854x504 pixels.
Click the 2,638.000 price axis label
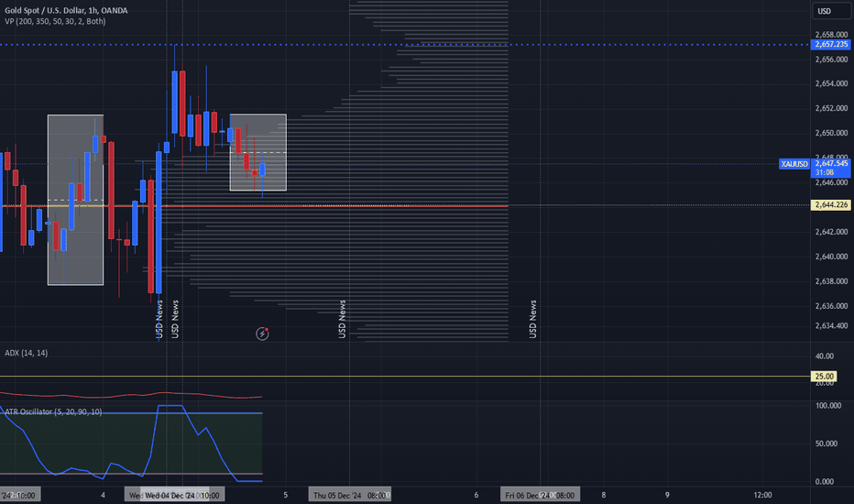pos(831,281)
